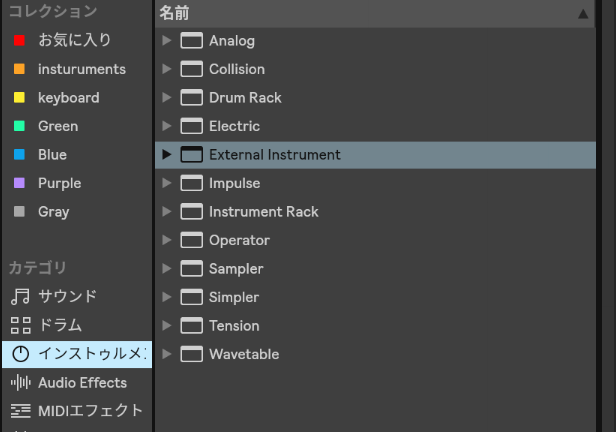
Task: Choose the Purple collection label
Action: point(59,183)
